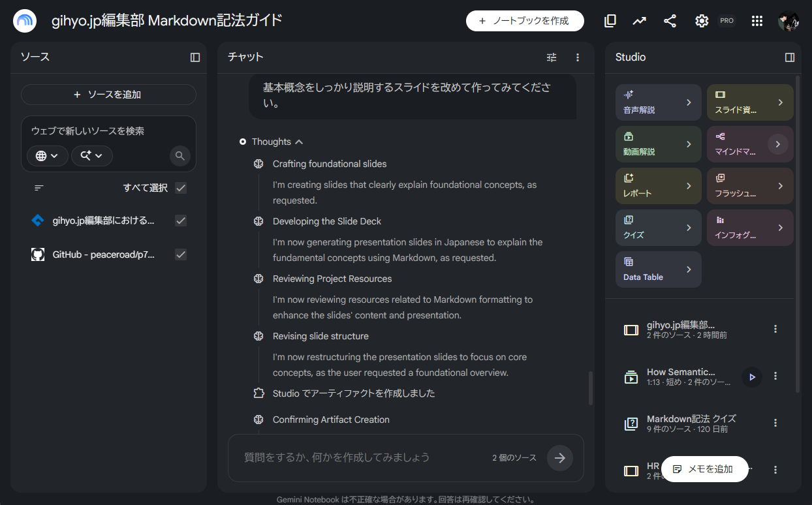This screenshot has width=812, height=505.
Task: Click the gihyo.jp編集部における source icon
Action: point(38,221)
